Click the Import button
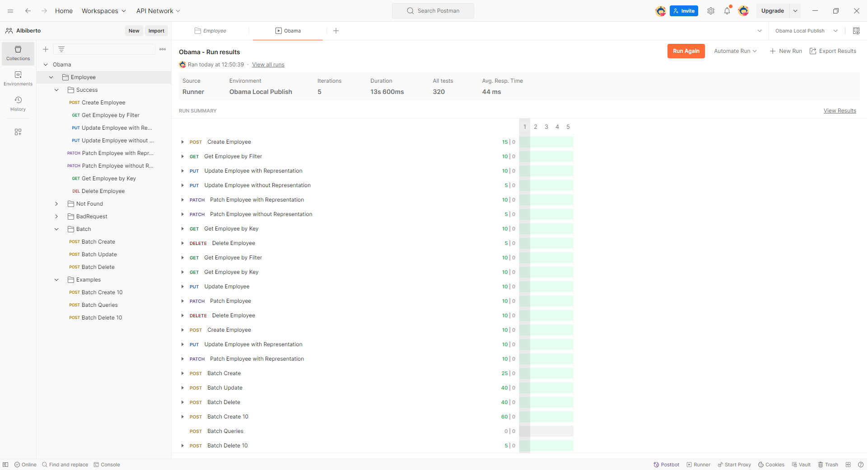868x470 pixels. point(156,31)
